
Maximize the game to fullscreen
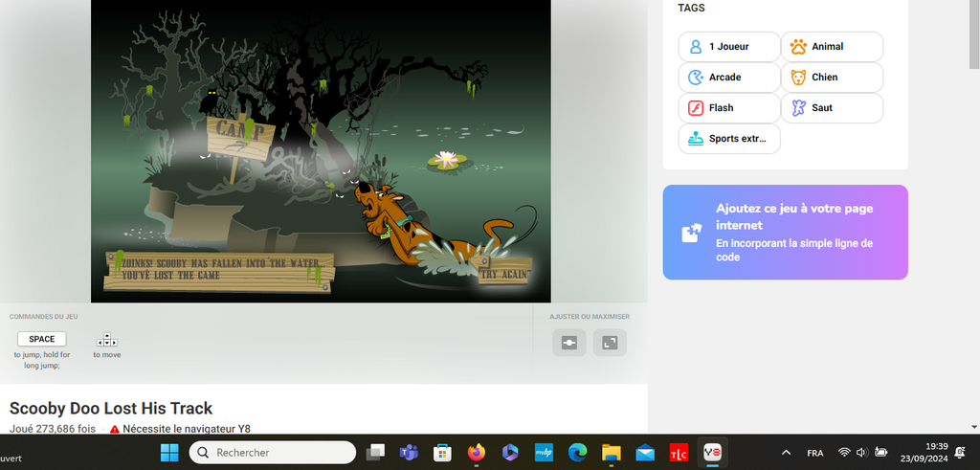pyautogui.click(x=610, y=343)
